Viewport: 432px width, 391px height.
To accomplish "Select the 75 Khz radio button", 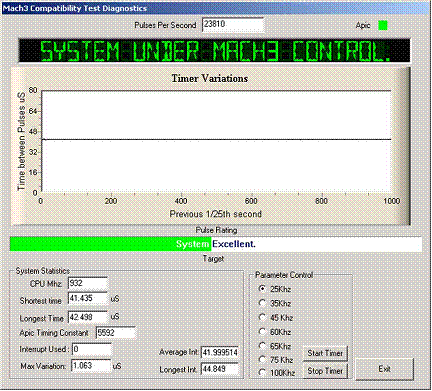I will click(276, 360).
